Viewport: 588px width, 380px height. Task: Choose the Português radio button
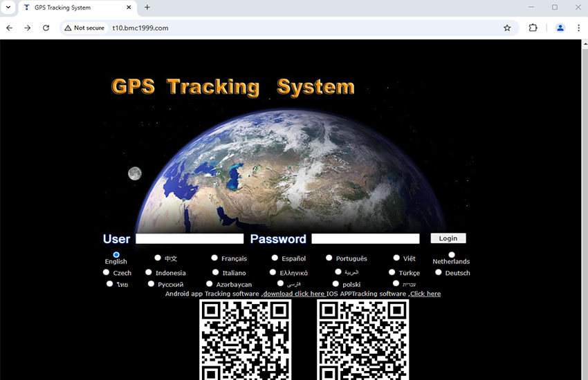(329, 258)
